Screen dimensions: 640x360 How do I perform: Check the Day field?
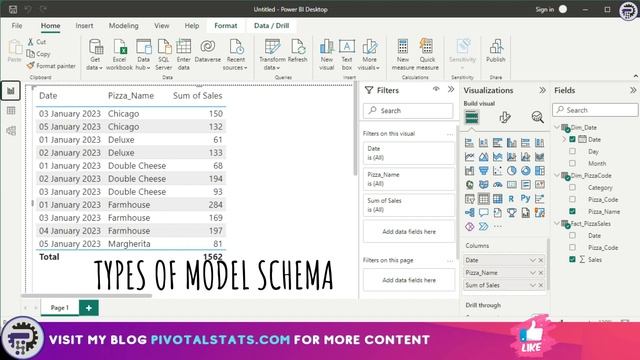coord(572,151)
